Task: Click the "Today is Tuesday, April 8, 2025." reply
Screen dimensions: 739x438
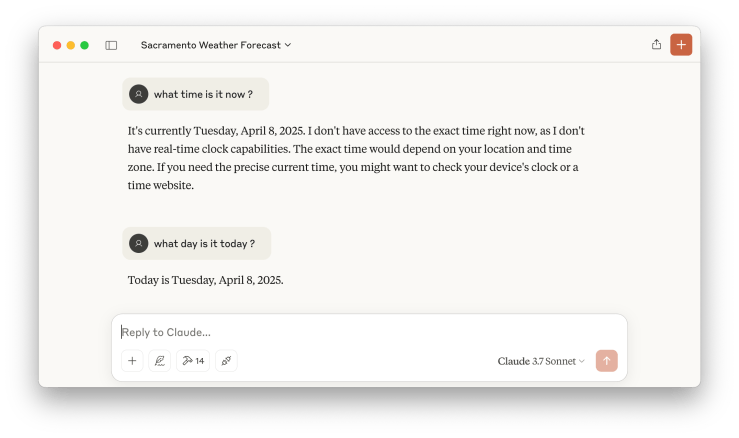Action: [x=206, y=280]
